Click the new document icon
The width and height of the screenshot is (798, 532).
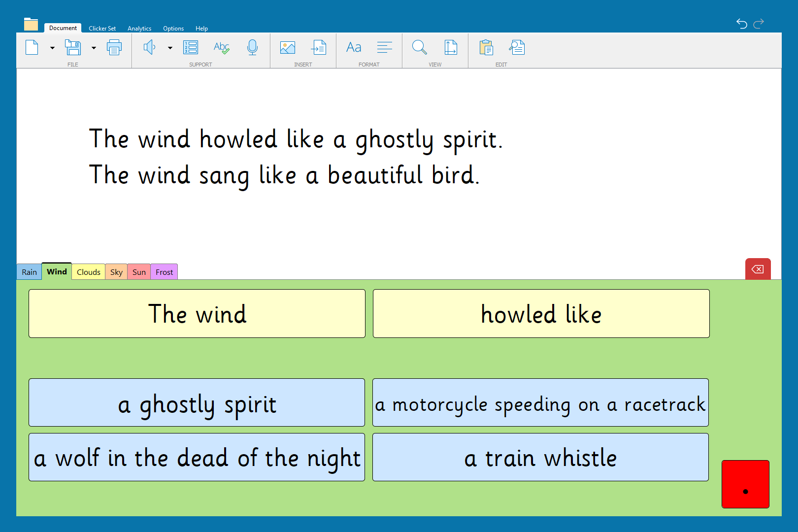click(32, 48)
